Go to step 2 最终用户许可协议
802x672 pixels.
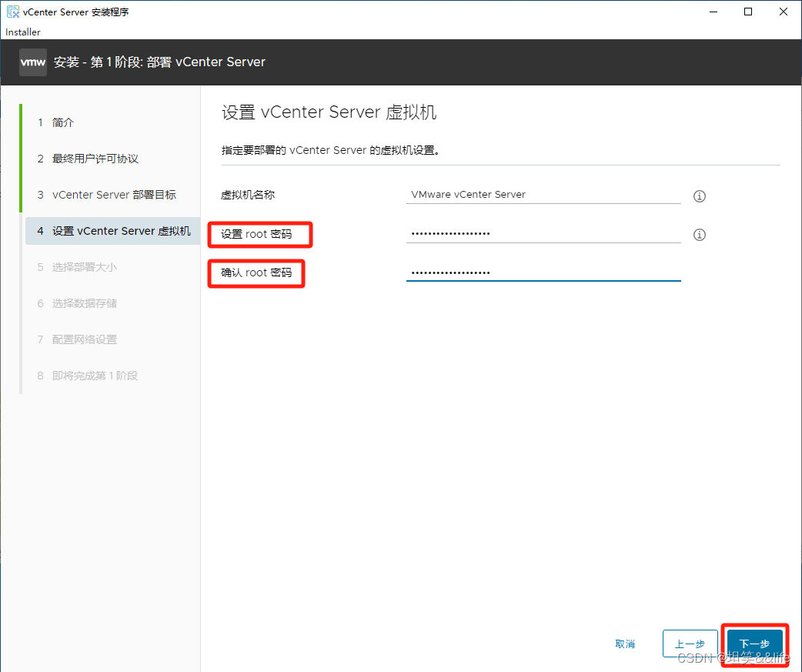(88, 159)
